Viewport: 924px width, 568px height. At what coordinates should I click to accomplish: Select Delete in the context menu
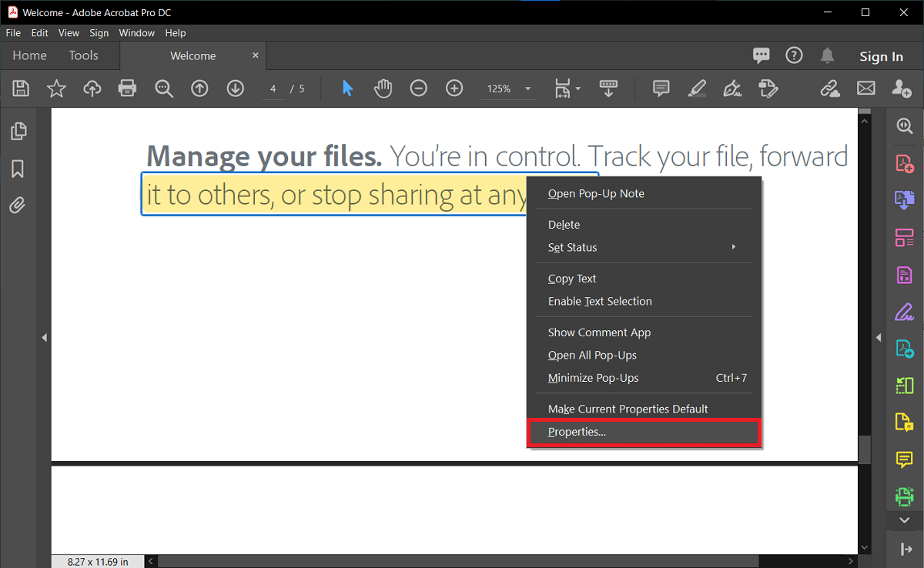pyautogui.click(x=564, y=225)
